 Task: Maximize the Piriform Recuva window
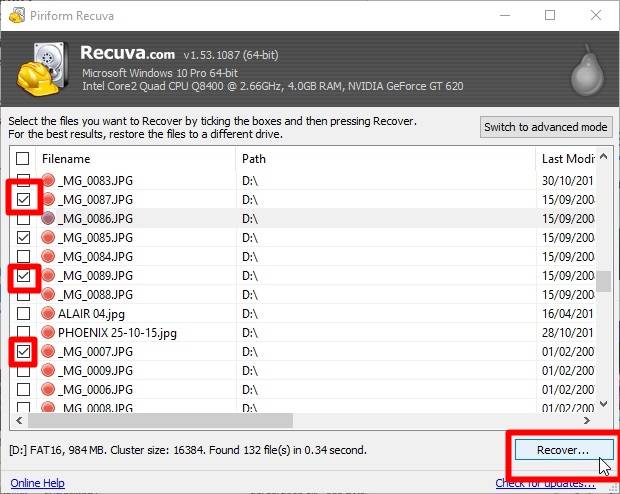[550, 15]
